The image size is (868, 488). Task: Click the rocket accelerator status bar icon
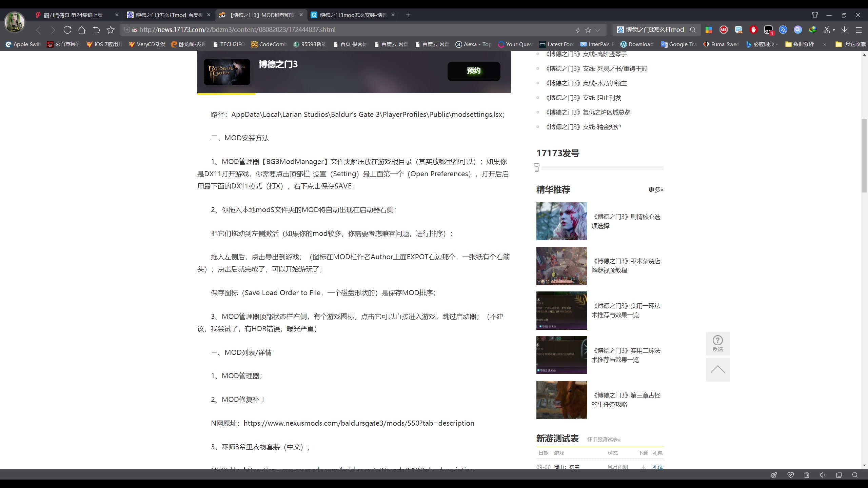coord(774,475)
